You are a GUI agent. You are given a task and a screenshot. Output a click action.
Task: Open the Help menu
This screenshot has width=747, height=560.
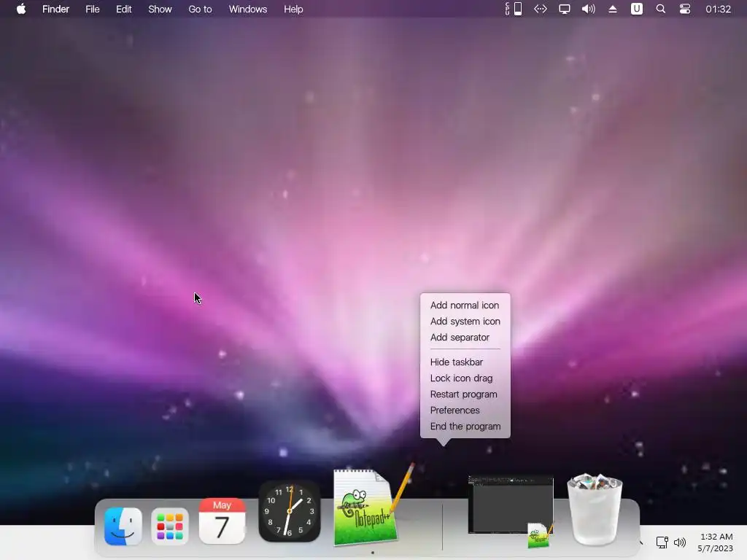click(293, 9)
